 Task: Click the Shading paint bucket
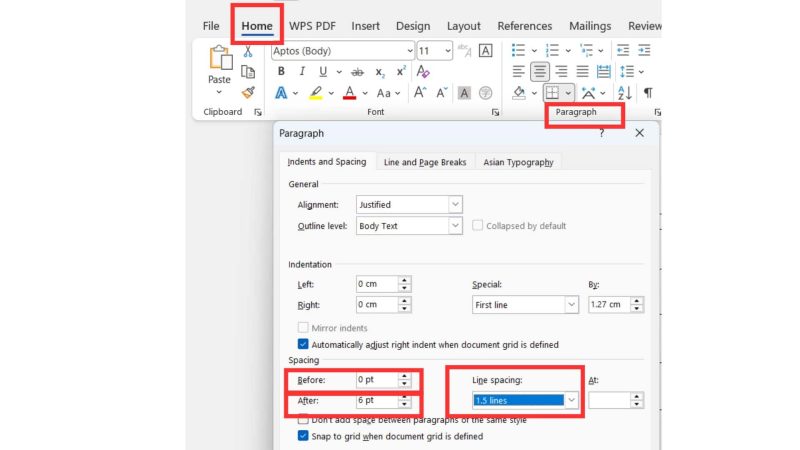519,93
